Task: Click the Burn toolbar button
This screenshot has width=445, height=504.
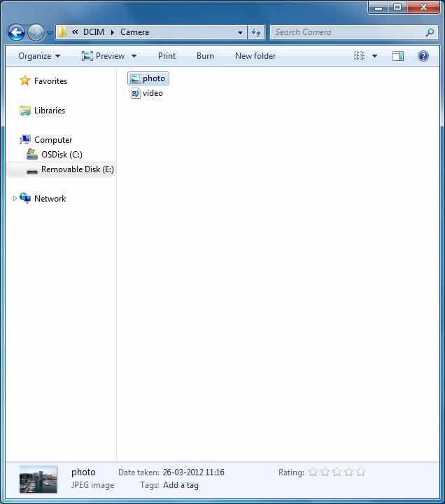Action: pos(205,56)
